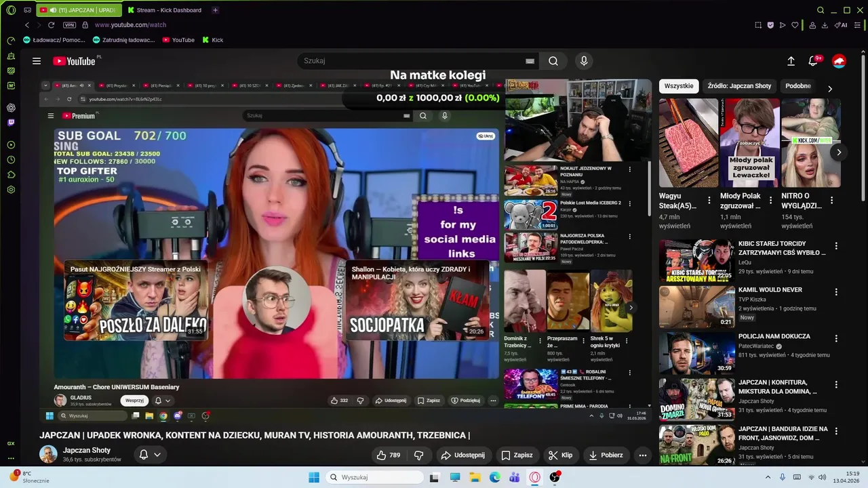Click the Zapisz save button

517,455
